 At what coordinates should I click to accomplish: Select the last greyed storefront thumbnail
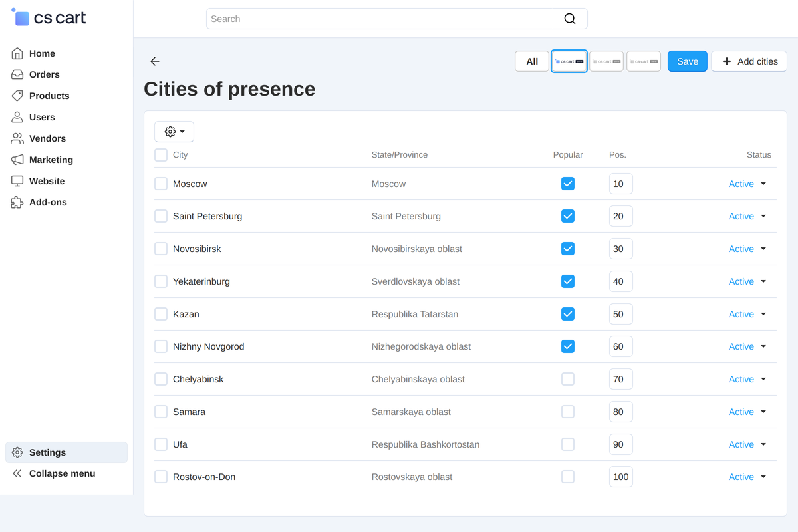(644, 61)
